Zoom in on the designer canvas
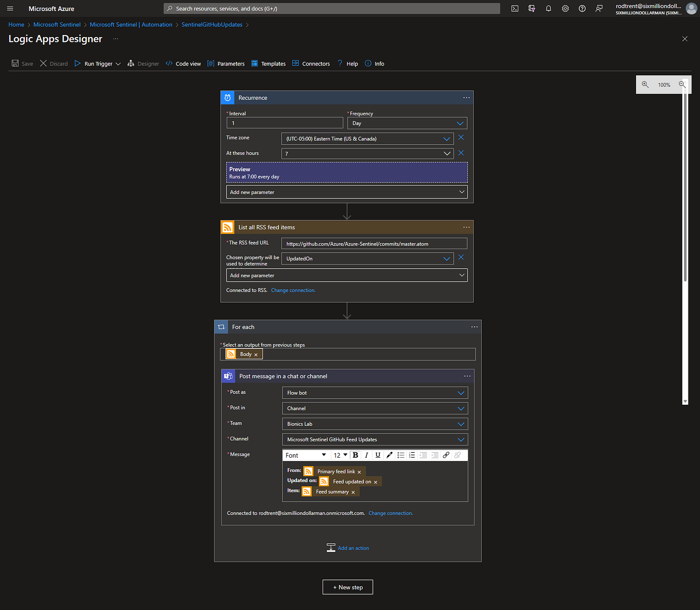Screen dimensions: 700x610 click(645, 85)
